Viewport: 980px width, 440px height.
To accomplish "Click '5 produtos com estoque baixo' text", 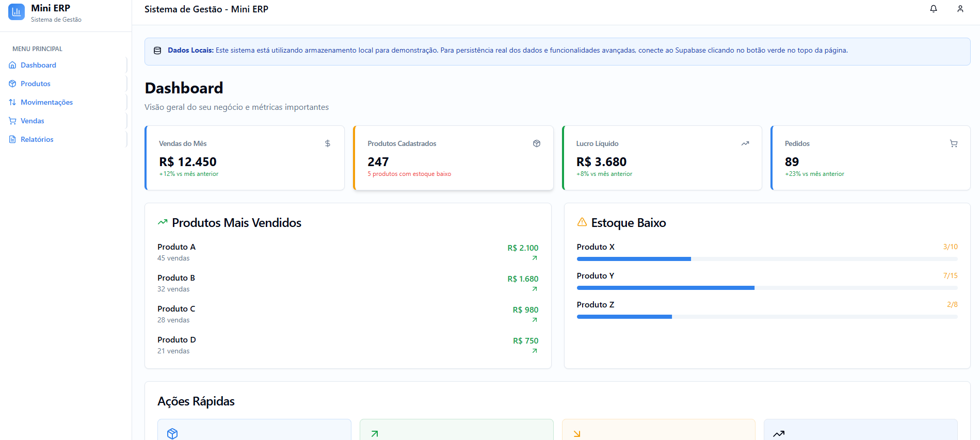I will [x=409, y=174].
